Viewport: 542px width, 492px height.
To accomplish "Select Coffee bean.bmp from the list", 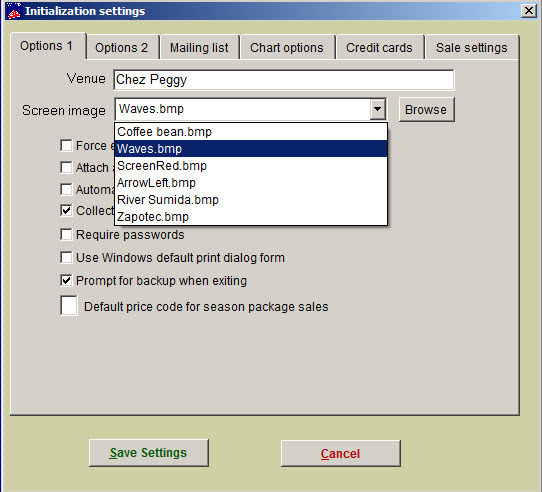I will [x=251, y=132].
